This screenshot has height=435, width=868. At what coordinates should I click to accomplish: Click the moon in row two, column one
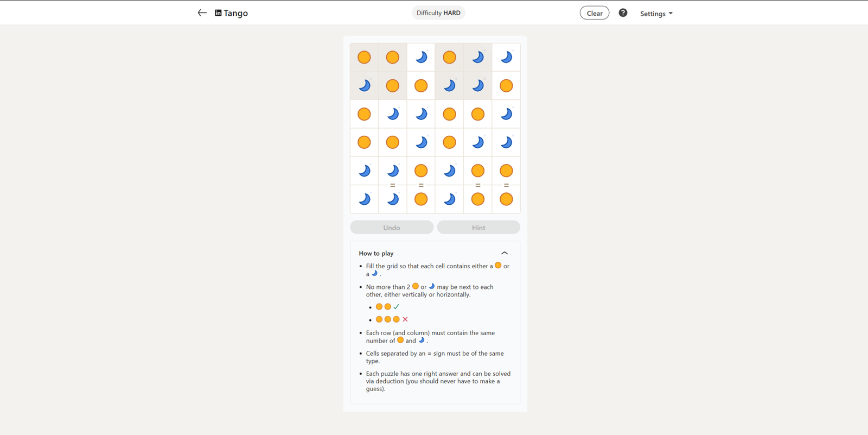coord(364,85)
